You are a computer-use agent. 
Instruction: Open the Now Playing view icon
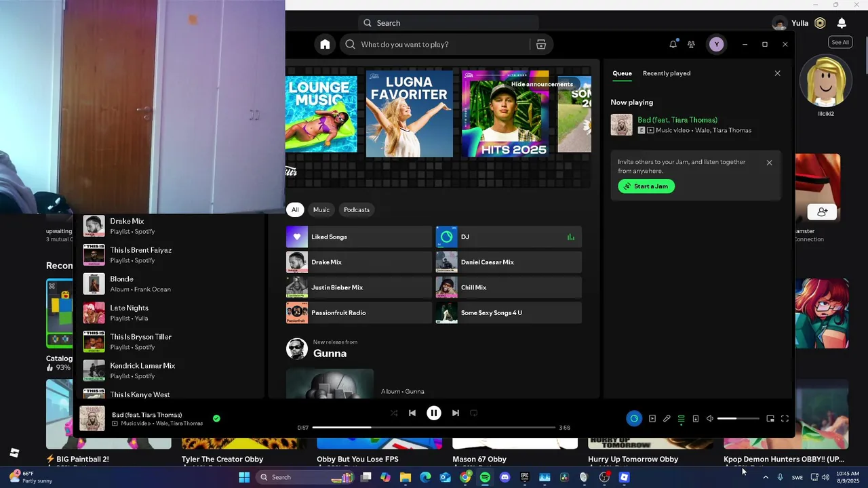[x=652, y=418]
